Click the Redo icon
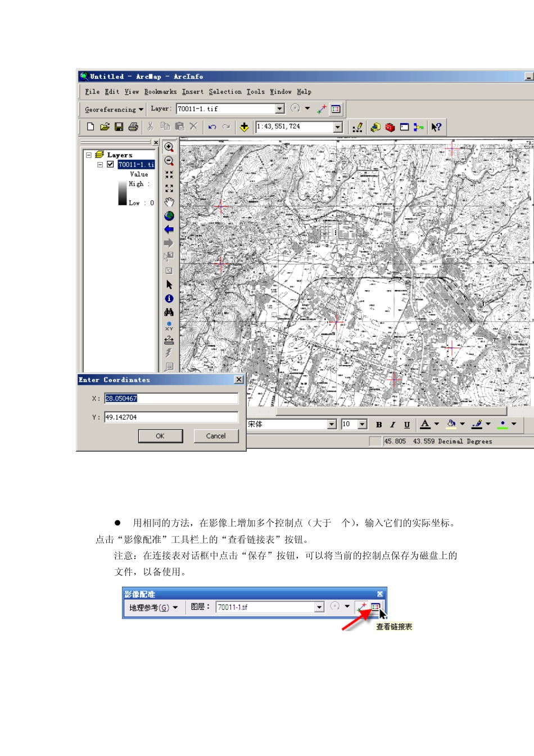The width and height of the screenshot is (534, 756). (226, 127)
